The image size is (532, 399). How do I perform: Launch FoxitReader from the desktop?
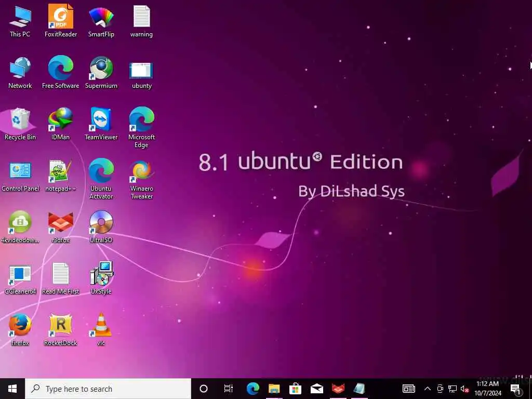coord(61,21)
